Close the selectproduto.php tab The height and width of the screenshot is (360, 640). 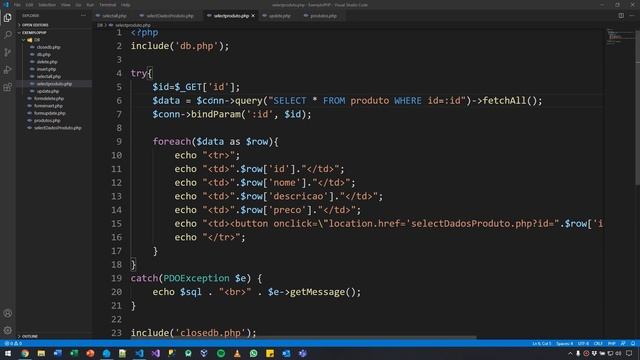pos(253,16)
